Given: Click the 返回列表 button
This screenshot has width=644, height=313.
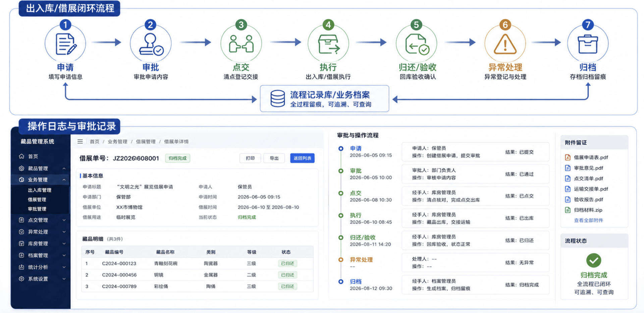Looking at the screenshot, I should click(302, 158).
